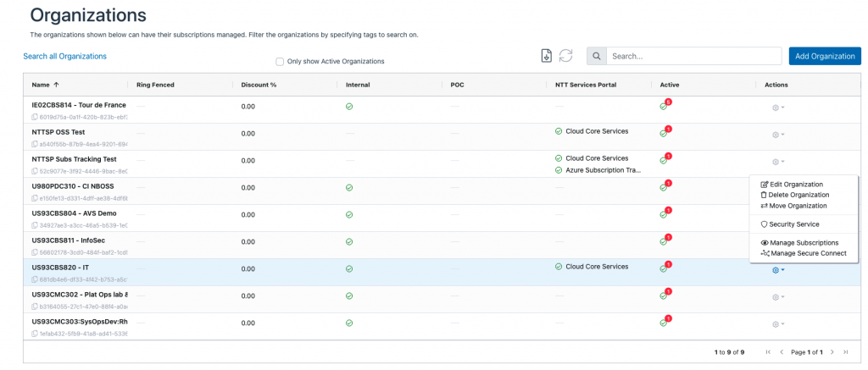The height and width of the screenshot is (370, 868).
Task: Select US93CBS804 - AVS Demo name
Action: 75,213
